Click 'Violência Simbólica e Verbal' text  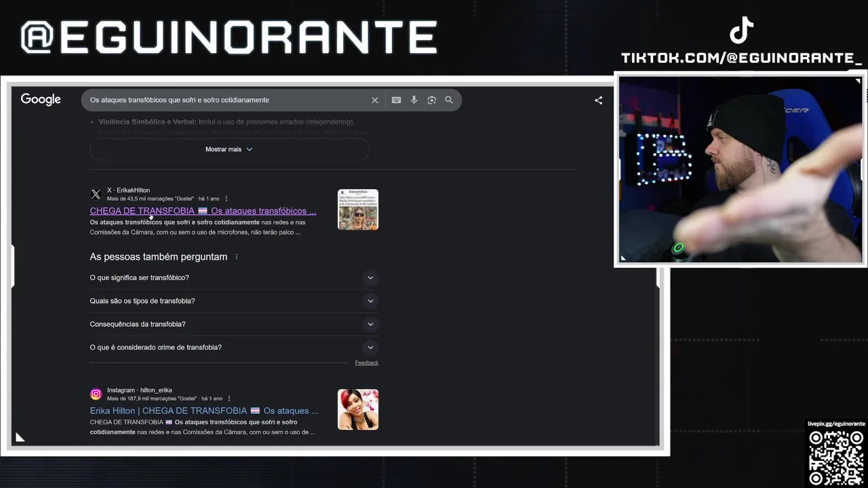[147, 122]
